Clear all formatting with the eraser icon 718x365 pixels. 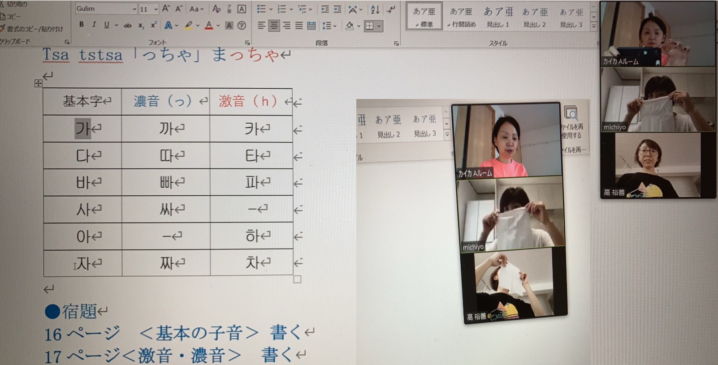pyautogui.click(x=217, y=9)
